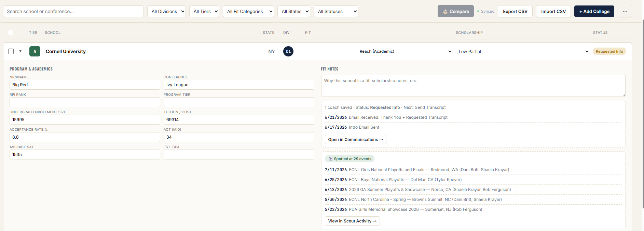This screenshot has width=644, height=231.
Task: Click the binoculars 'Spotted at 29 events' badge
Action: pyautogui.click(x=350, y=159)
